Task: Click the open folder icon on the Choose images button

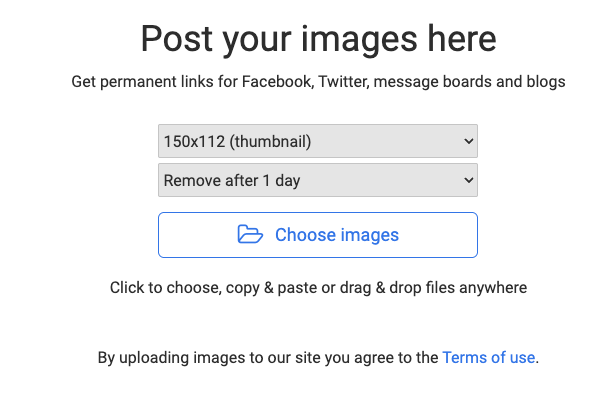Action: (x=250, y=234)
